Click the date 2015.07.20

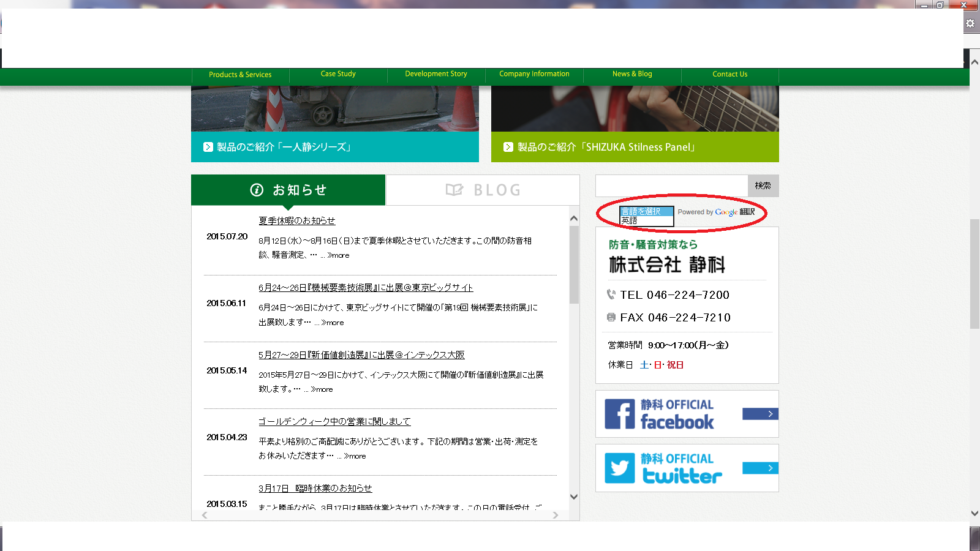[x=227, y=236]
